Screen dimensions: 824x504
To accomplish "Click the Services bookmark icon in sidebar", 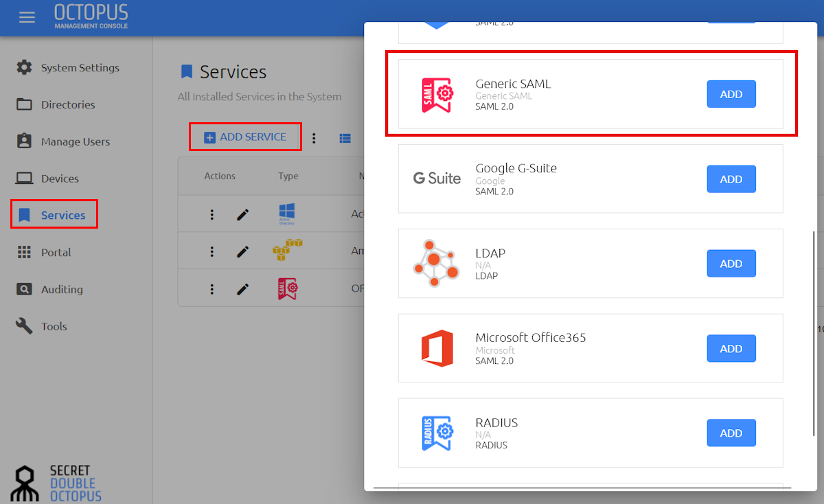I will pos(24,215).
